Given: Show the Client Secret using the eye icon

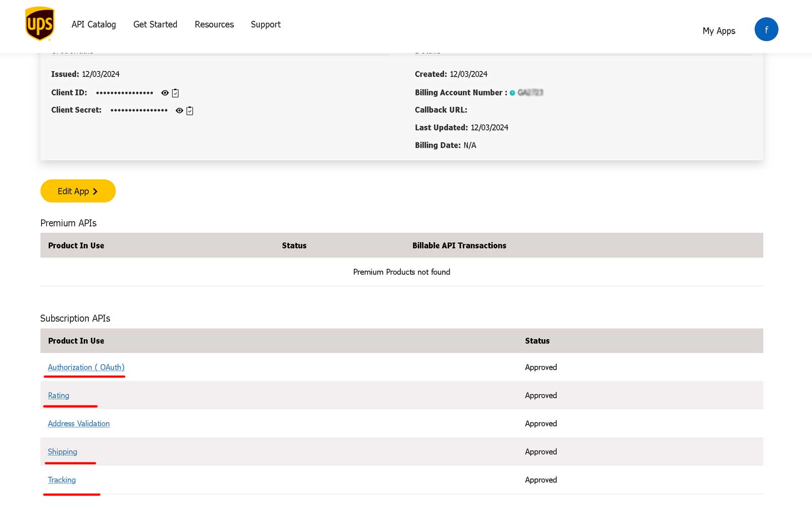Looking at the screenshot, I should (179, 111).
